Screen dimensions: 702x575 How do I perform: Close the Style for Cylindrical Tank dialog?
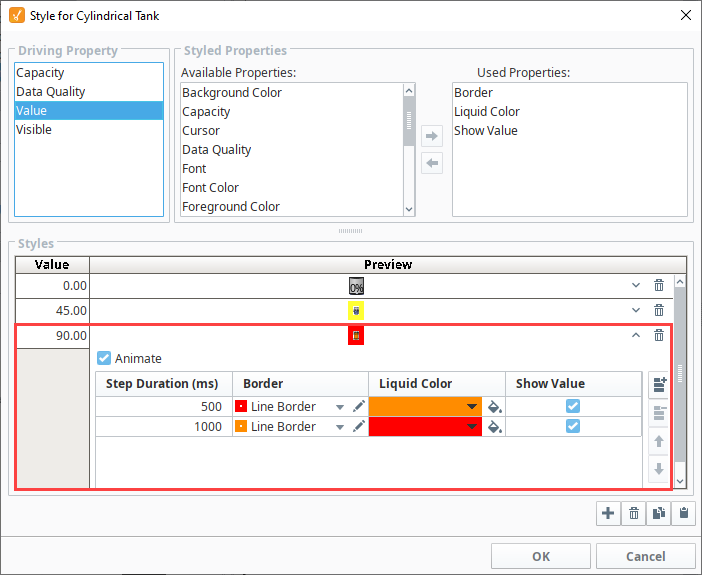[x=685, y=15]
